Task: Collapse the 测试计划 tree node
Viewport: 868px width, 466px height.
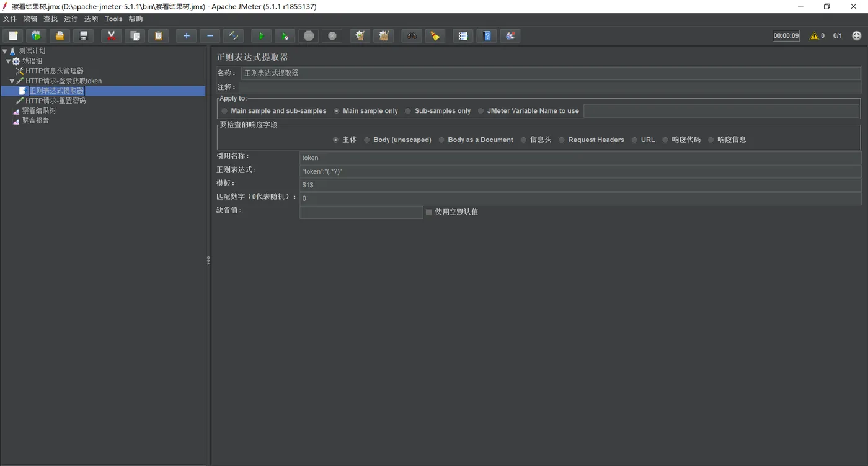Action: click(5, 52)
